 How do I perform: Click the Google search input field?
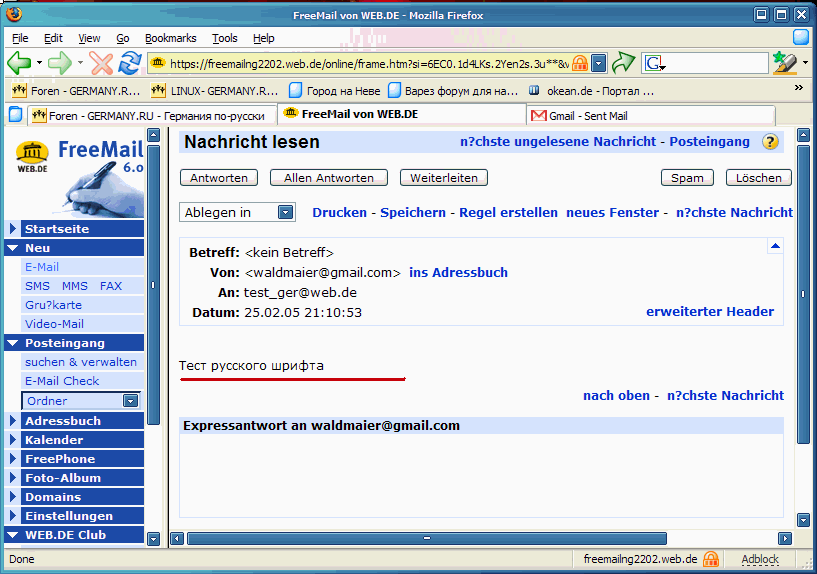click(x=716, y=64)
